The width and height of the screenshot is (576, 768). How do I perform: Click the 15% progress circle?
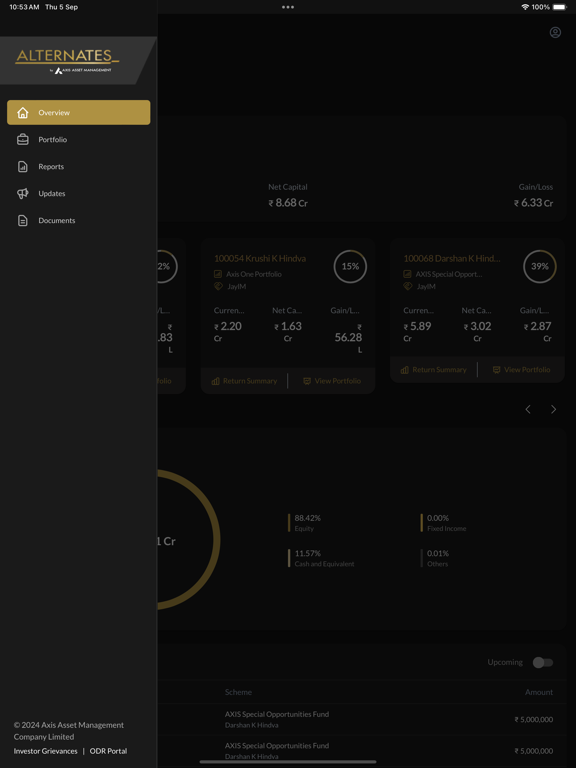click(350, 266)
